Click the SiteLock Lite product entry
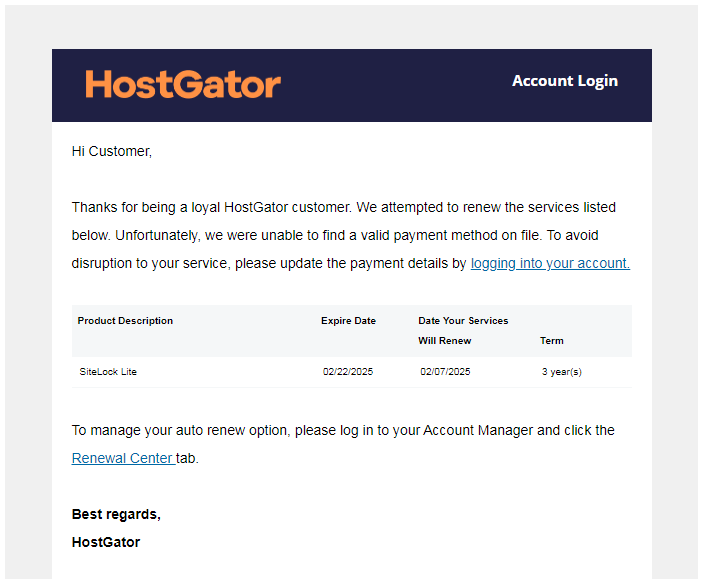Viewport: 701px width, 579px height. [108, 372]
